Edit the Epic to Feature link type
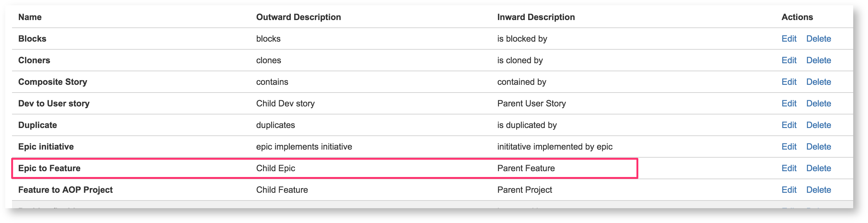 [x=788, y=168]
